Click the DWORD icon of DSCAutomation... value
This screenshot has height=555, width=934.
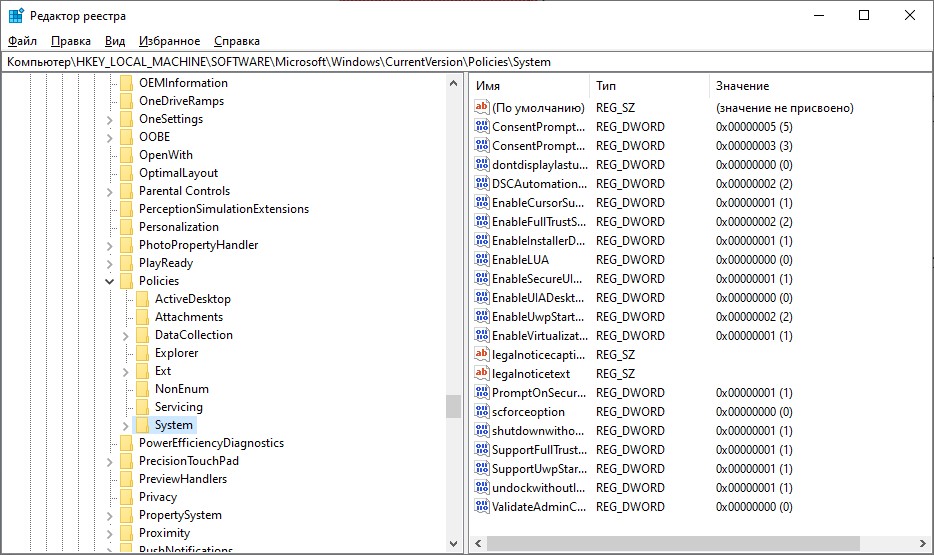(481, 183)
